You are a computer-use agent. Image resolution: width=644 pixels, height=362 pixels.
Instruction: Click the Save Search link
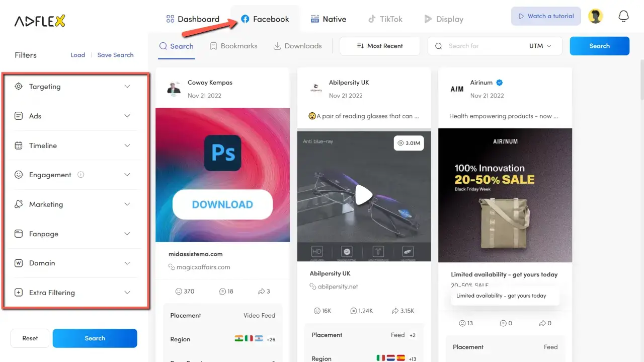115,54
